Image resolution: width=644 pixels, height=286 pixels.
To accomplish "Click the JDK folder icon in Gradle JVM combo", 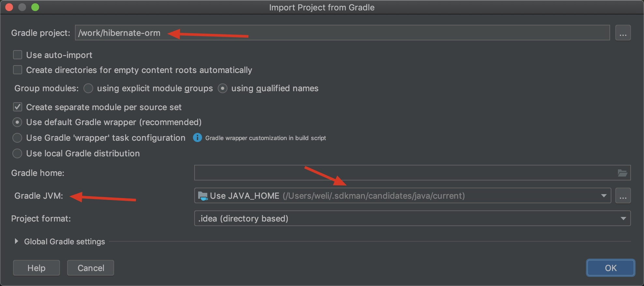I will pyautogui.click(x=203, y=196).
